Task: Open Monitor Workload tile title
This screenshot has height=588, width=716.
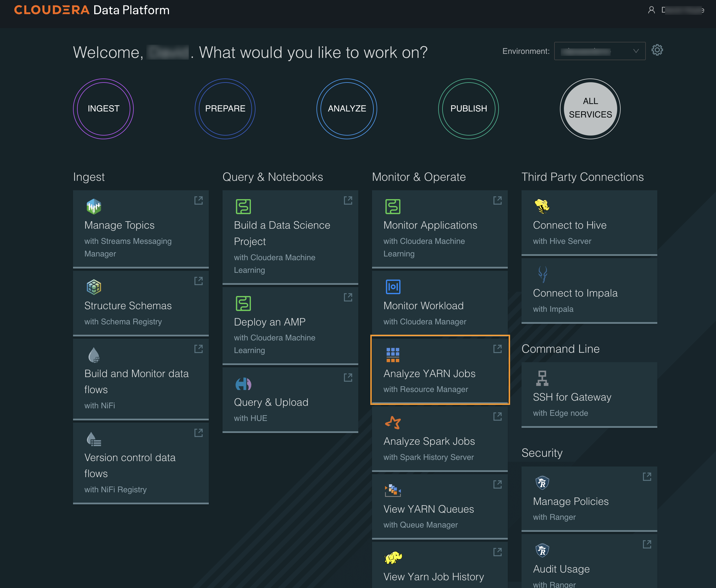Action: click(x=424, y=305)
